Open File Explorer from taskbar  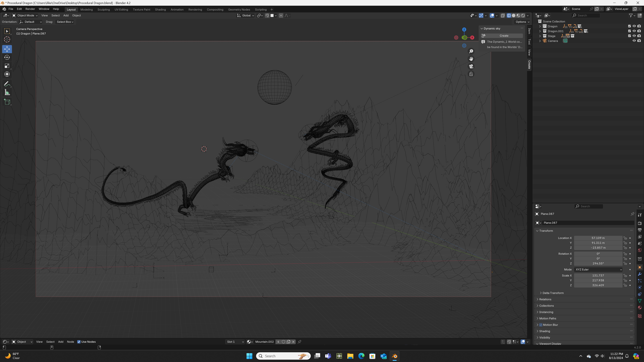coord(350,356)
